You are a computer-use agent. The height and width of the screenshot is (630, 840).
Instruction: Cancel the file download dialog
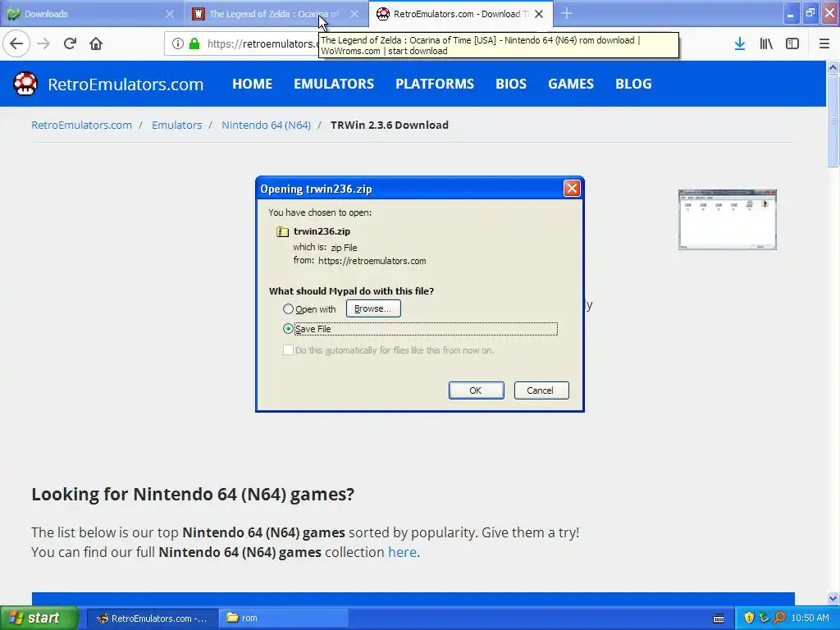[541, 390]
